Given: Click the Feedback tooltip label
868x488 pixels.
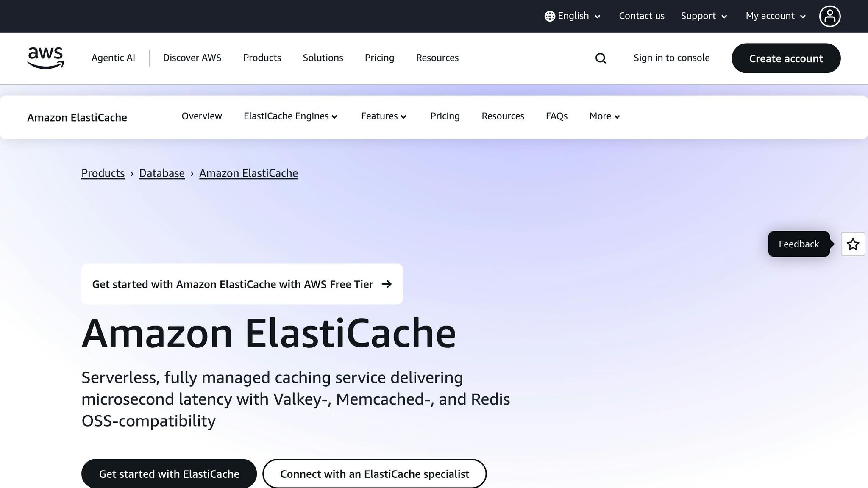Looking at the screenshot, I should tap(799, 244).
